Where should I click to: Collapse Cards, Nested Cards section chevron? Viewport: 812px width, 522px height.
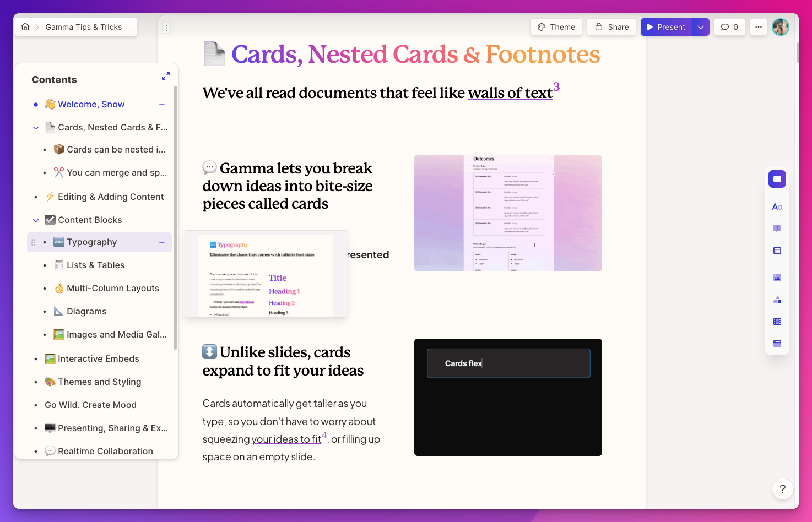tap(36, 128)
